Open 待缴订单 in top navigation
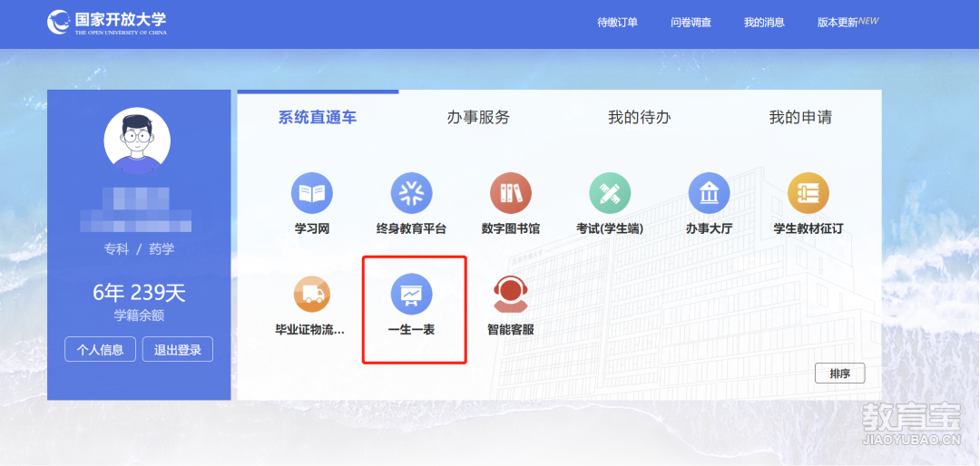The width and height of the screenshot is (980, 466). 618,23
